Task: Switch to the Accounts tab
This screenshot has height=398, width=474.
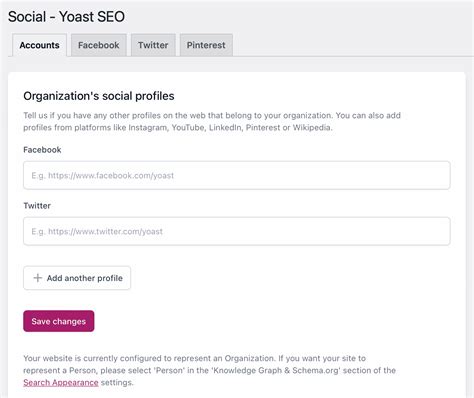Action: [x=39, y=45]
